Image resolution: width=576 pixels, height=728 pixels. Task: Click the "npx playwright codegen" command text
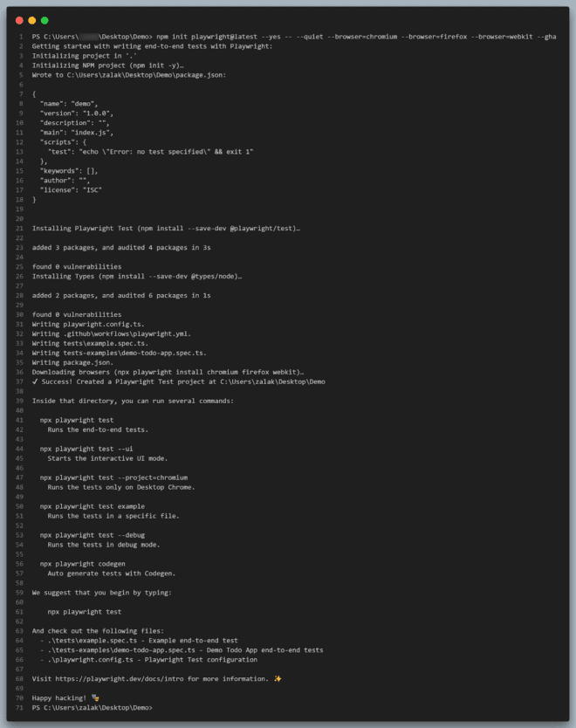[x=83, y=564]
